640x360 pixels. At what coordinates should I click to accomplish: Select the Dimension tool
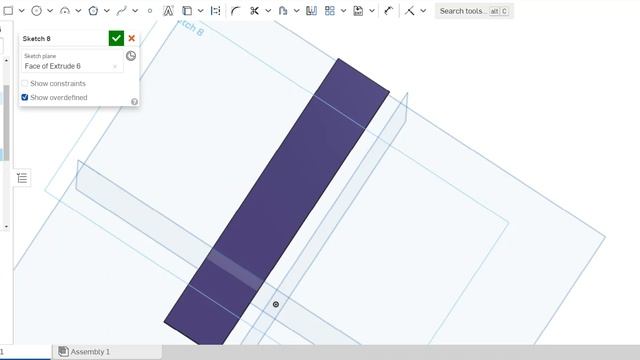(388, 11)
